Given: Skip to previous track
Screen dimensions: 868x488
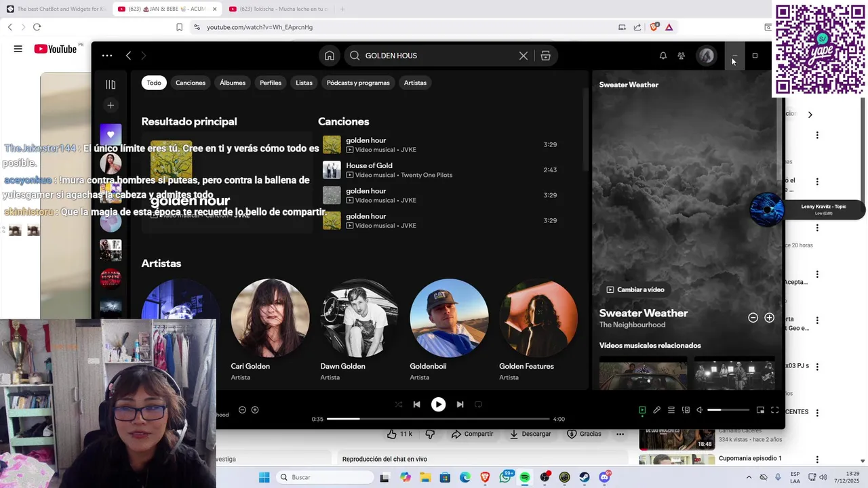Looking at the screenshot, I should coord(416,405).
